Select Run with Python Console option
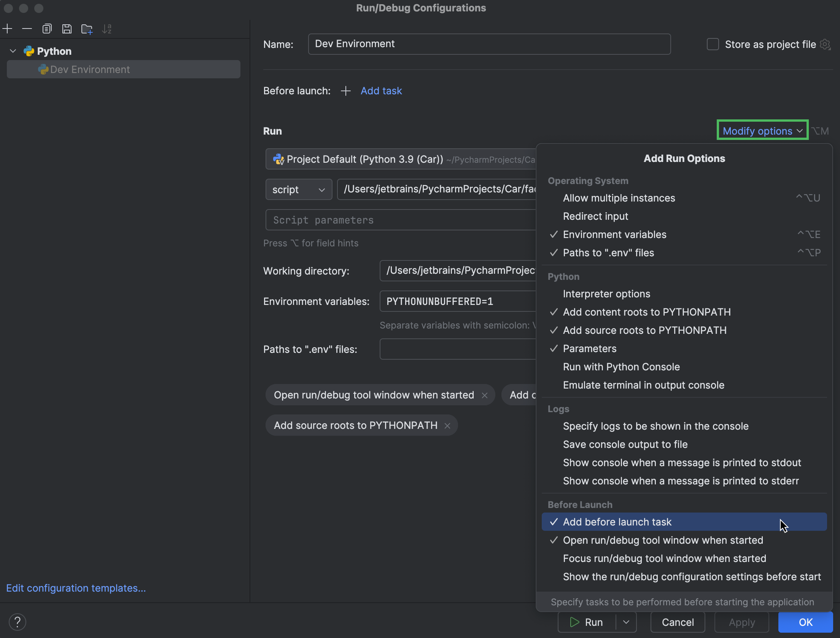840x638 pixels. click(621, 367)
